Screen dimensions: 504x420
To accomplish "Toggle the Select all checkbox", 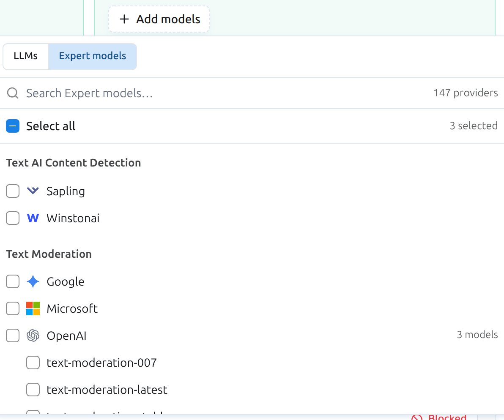I will click(x=13, y=126).
